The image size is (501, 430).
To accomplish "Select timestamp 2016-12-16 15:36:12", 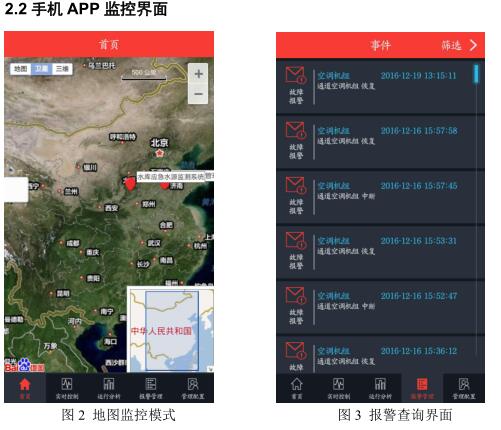I will 419,351.
